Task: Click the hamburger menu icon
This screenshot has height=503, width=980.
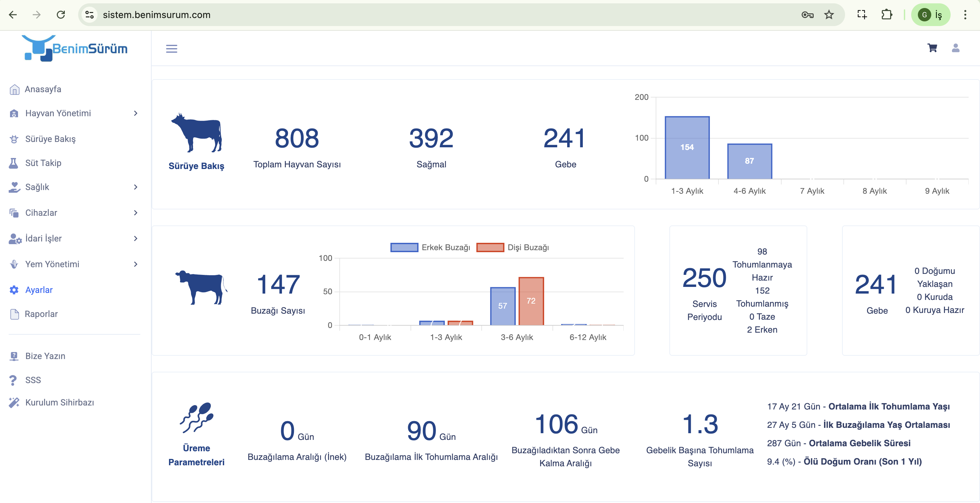Action: click(x=172, y=49)
